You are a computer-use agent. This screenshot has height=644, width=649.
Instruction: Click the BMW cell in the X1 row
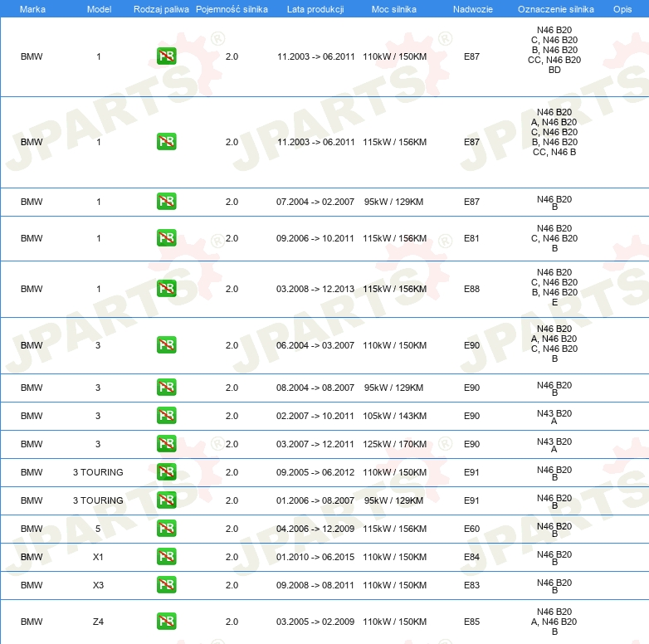[32, 557]
